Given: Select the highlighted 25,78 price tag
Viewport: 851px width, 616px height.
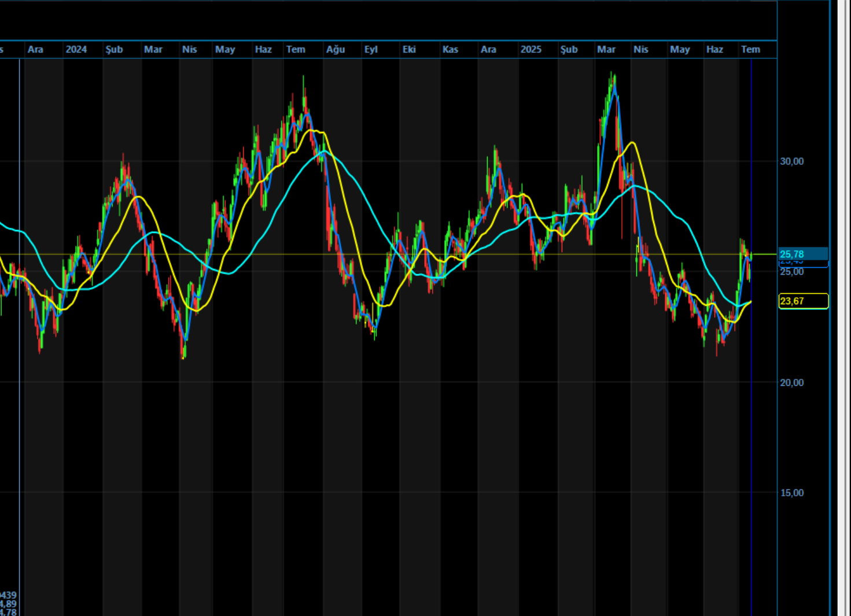Looking at the screenshot, I should pyautogui.click(x=804, y=254).
